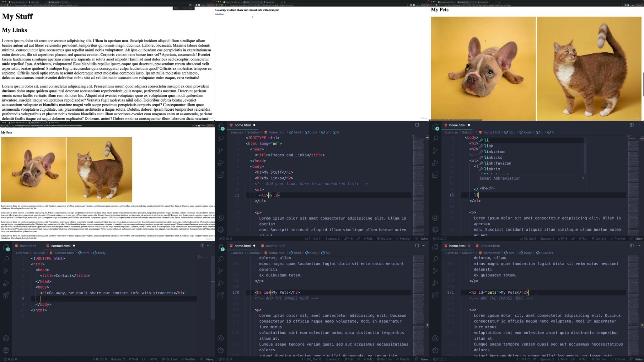Open Explorer in the Ln 11 home.html editor

pyautogui.click(x=221, y=127)
